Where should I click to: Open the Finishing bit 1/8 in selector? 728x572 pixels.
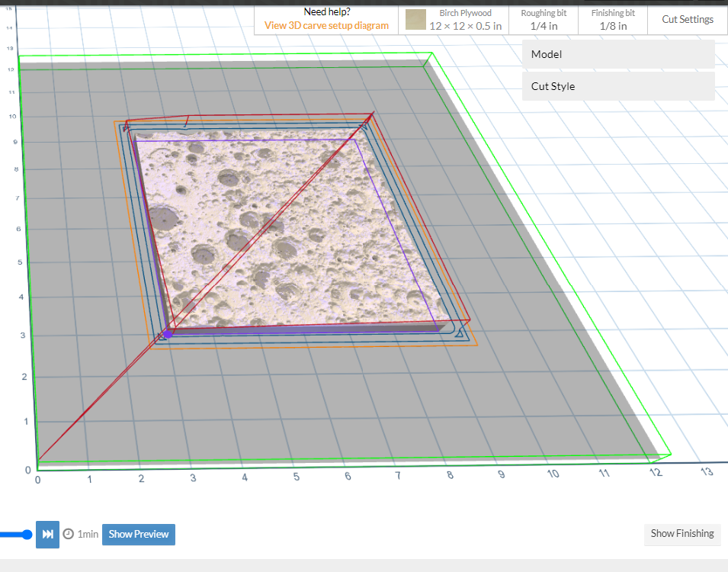tap(613, 20)
